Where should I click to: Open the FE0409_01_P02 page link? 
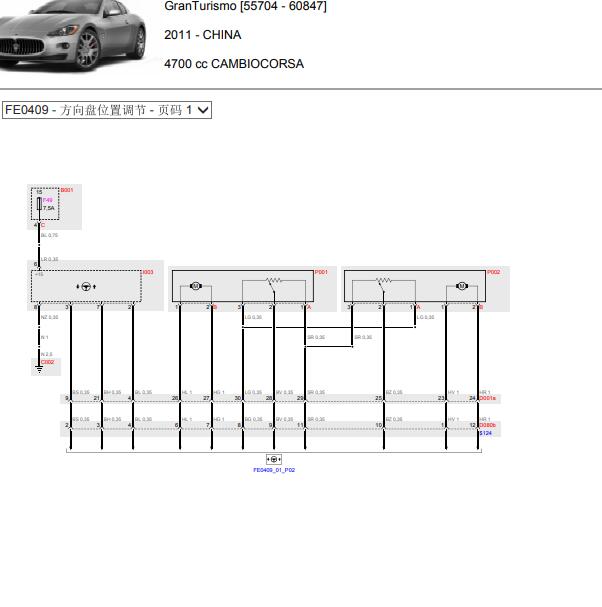pyautogui.click(x=274, y=470)
